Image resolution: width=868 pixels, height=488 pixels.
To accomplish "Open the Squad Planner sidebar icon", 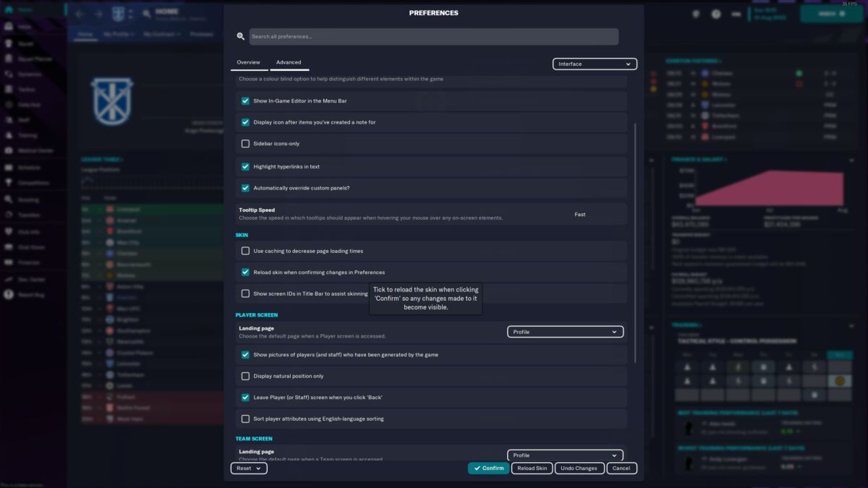I will tap(8, 59).
